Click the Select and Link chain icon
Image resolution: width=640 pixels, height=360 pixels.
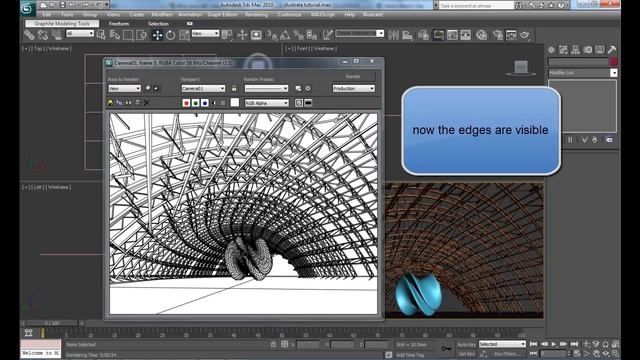click(29, 35)
